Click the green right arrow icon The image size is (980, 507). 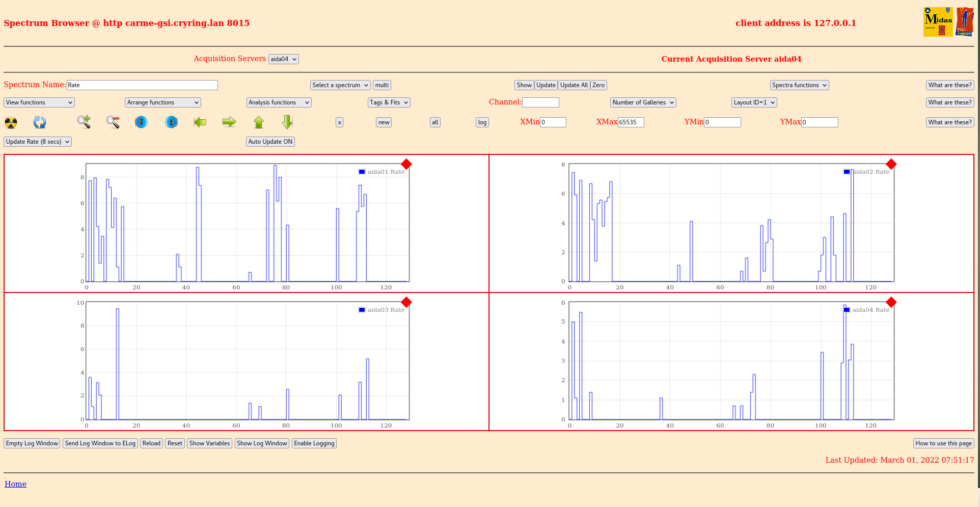coord(229,122)
